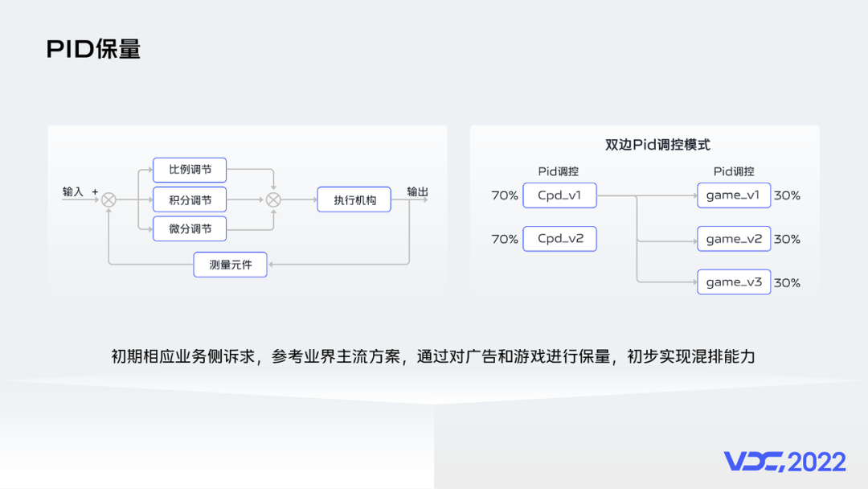
Task: Click the summing junction before 执行机构
Action: pyautogui.click(x=273, y=199)
